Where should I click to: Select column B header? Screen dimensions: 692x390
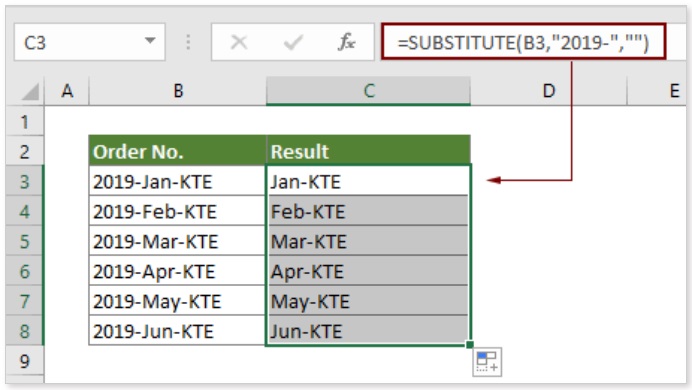pyautogui.click(x=178, y=91)
